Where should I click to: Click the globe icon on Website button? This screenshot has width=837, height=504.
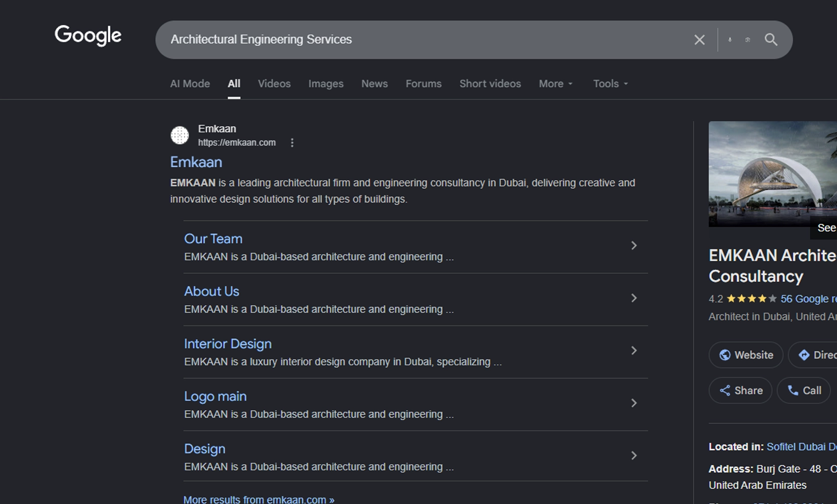click(x=725, y=355)
